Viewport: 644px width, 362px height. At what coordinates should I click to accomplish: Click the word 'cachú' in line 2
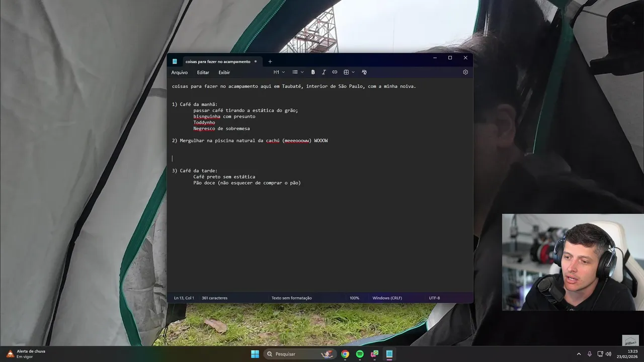click(x=273, y=141)
